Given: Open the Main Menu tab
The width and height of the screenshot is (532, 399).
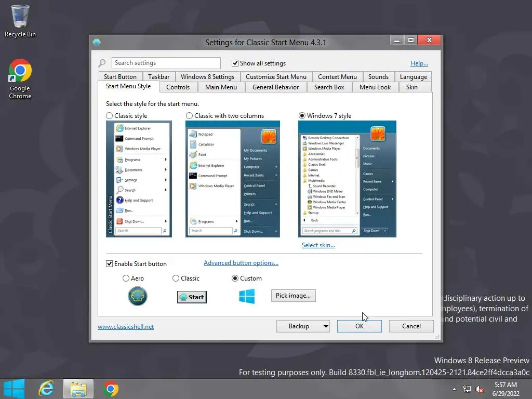Looking at the screenshot, I should coord(221,87).
